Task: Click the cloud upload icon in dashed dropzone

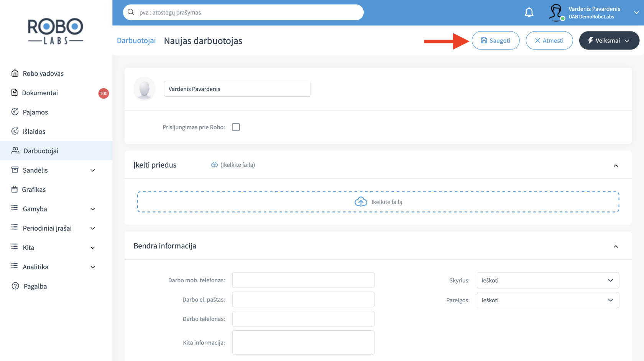Action: coord(361,202)
